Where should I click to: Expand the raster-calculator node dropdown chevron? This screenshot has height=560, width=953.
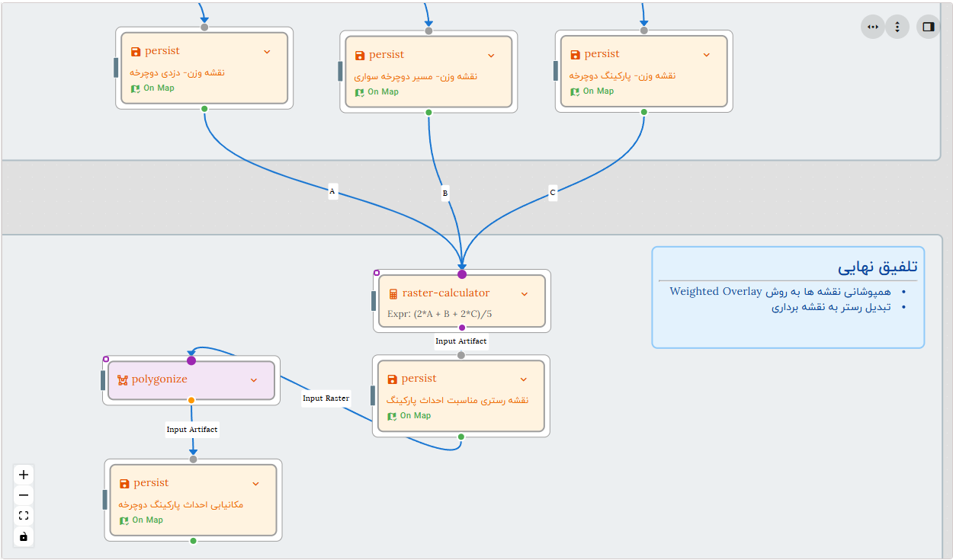click(524, 293)
